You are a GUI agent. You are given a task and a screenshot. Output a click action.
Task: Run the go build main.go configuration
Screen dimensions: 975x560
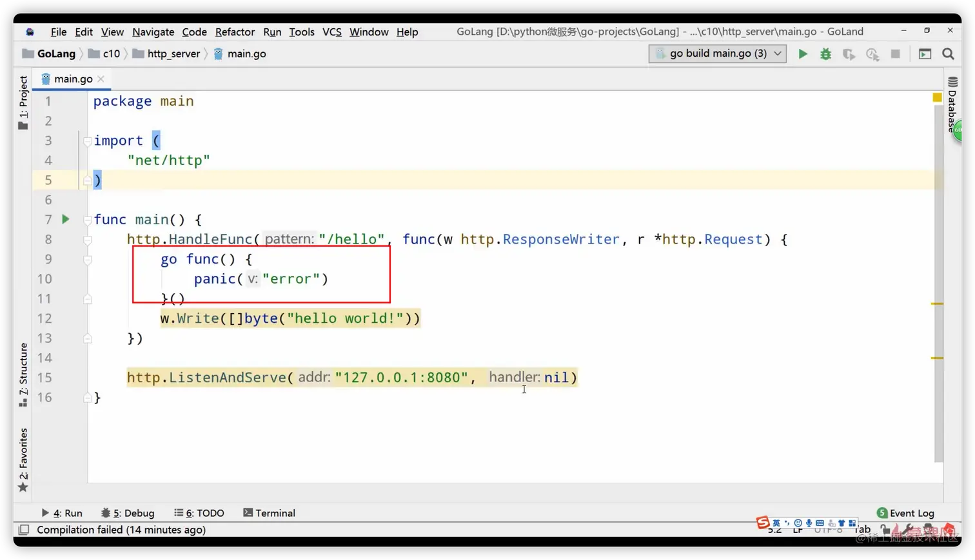coord(803,54)
